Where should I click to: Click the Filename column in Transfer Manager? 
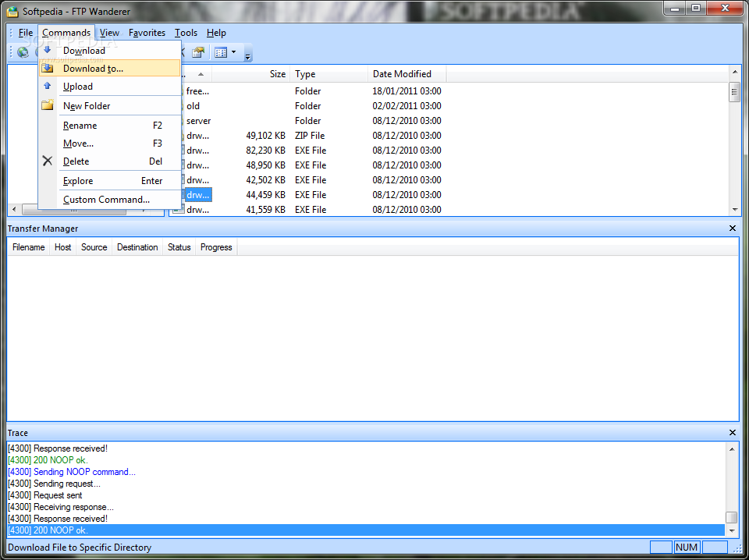tap(29, 247)
